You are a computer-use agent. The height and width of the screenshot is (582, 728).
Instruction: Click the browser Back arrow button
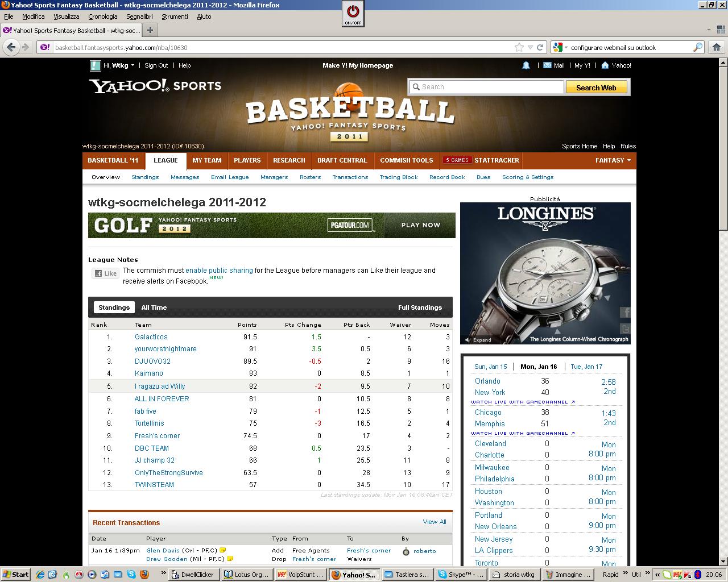[11, 48]
